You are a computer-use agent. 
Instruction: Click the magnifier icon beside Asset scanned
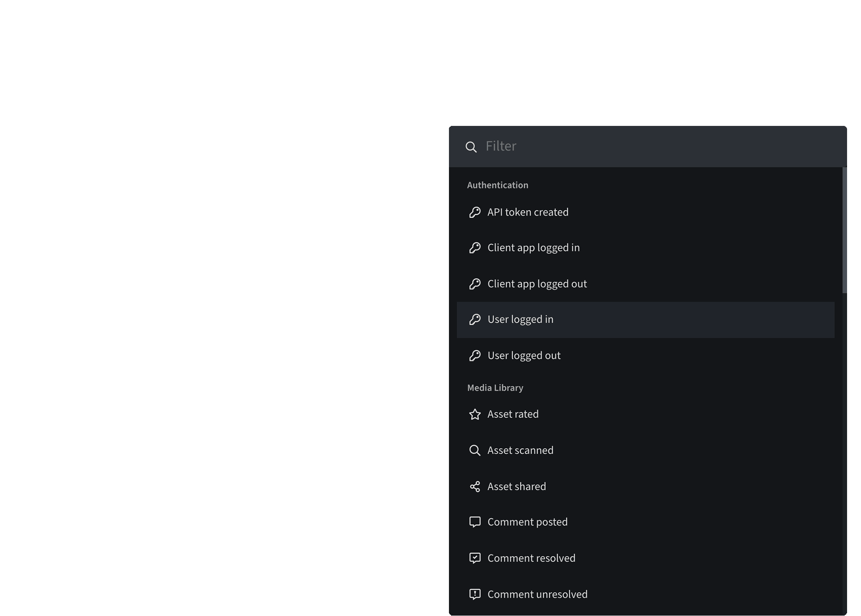click(475, 450)
